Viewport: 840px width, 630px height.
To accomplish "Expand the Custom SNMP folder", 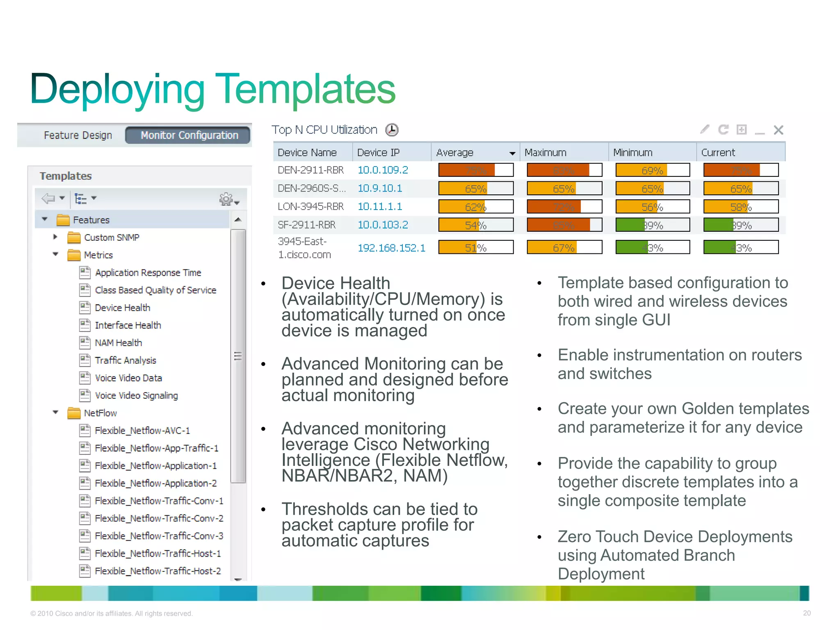I will 55,237.
